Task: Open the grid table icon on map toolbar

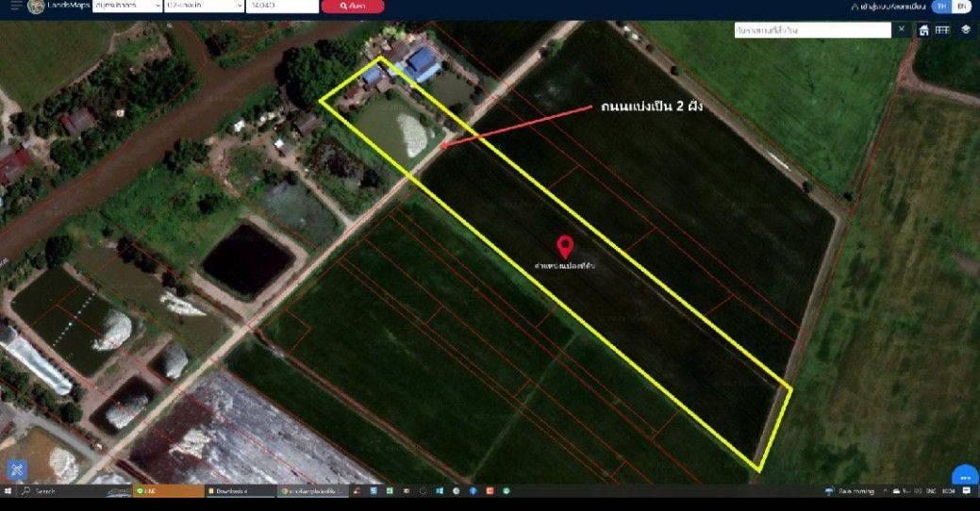Action: coord(942,30)
